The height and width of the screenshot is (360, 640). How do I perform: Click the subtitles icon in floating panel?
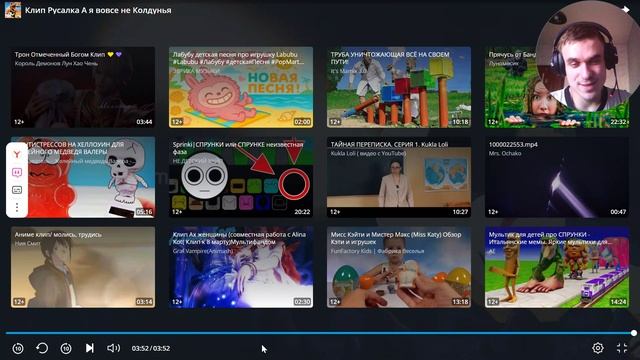point(17,190)
